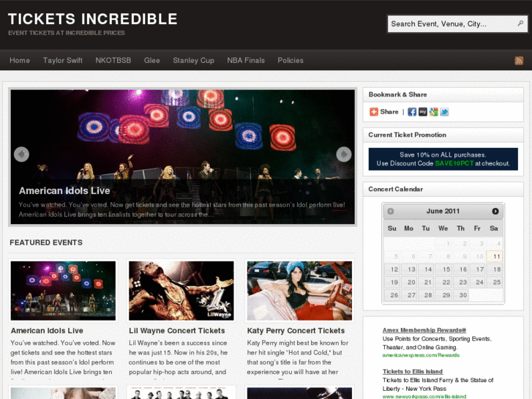
Task: Select June 20 in calendar
Action: (x=410, y=282)
